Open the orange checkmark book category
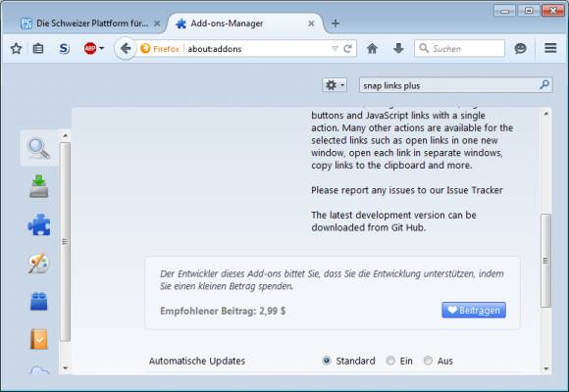Viewport: 569px width, 392px height. (38, 339)
